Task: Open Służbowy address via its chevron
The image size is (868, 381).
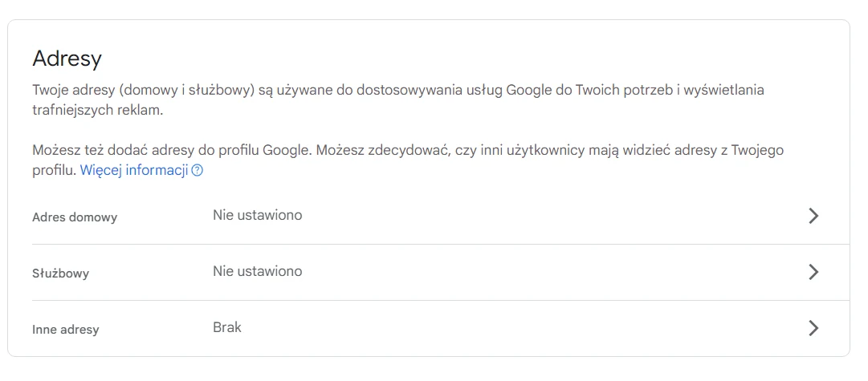Action: [813, 272]
